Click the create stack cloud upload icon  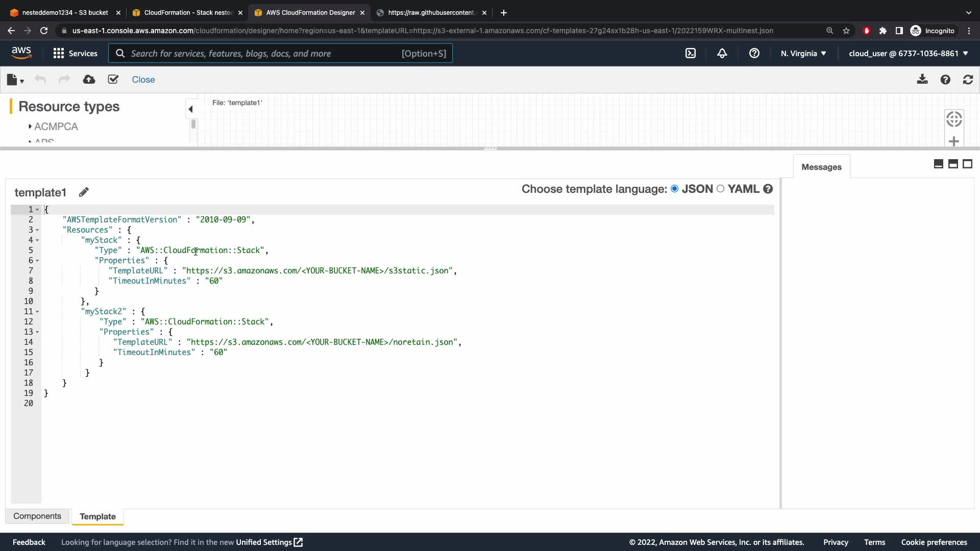[x=89, y=80]
